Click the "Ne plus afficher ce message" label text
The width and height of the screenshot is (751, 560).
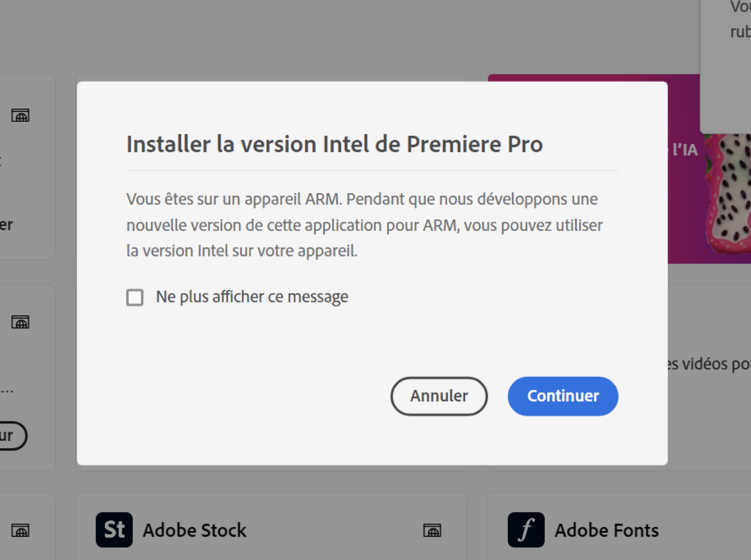pos(252,297)
